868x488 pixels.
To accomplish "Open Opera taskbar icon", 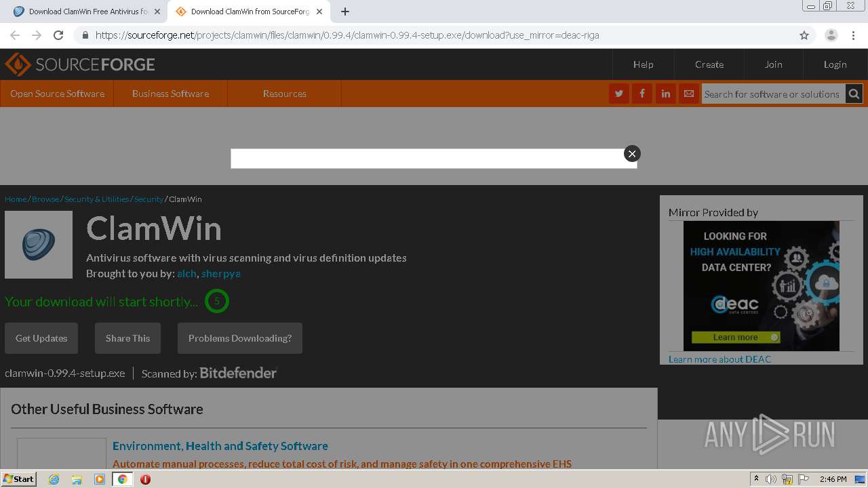I will 145,479.
